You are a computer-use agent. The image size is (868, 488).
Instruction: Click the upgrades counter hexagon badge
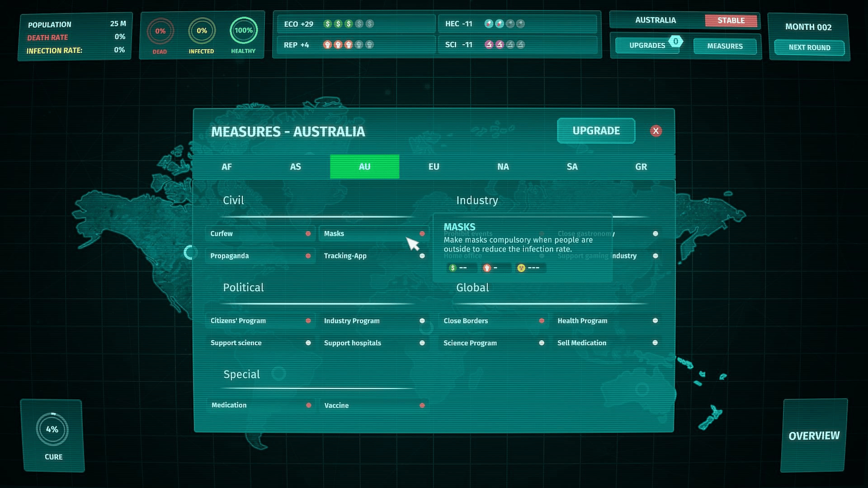(675, 42)
